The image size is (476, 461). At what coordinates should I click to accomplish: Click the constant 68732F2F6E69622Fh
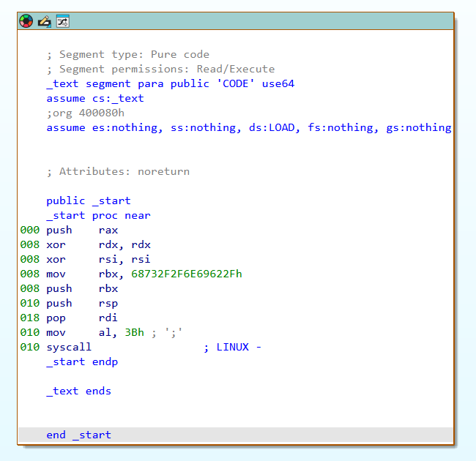tap(187, 274)
